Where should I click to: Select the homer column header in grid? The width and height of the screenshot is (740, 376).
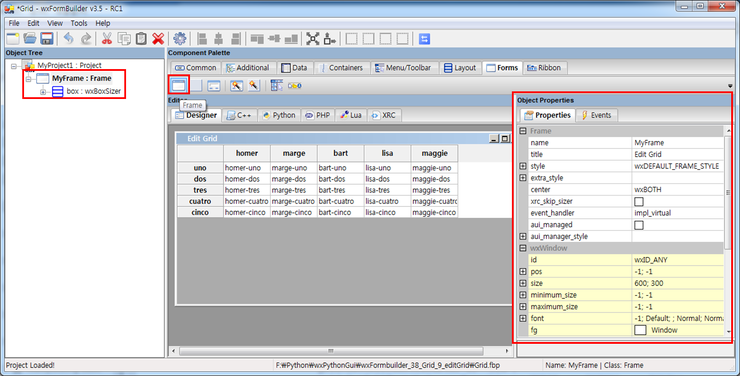pyautogui.click(x=247, y=153)
